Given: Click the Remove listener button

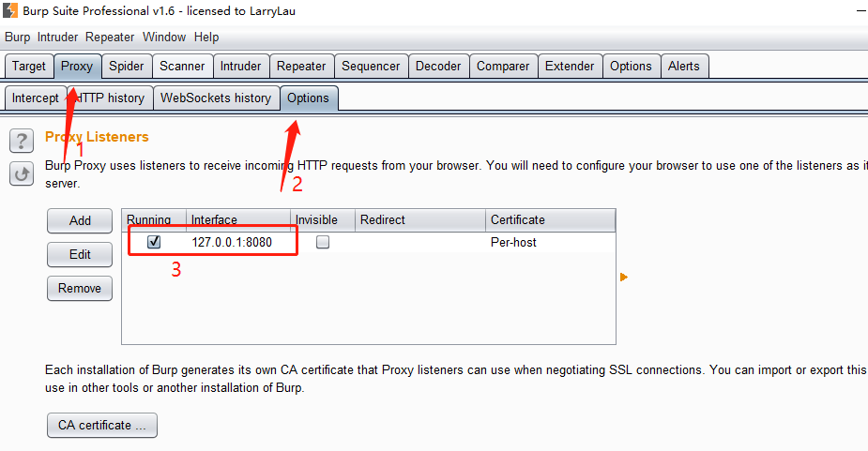Looking at the screenshot, I should pyautogui.click(x=80, y=288).
